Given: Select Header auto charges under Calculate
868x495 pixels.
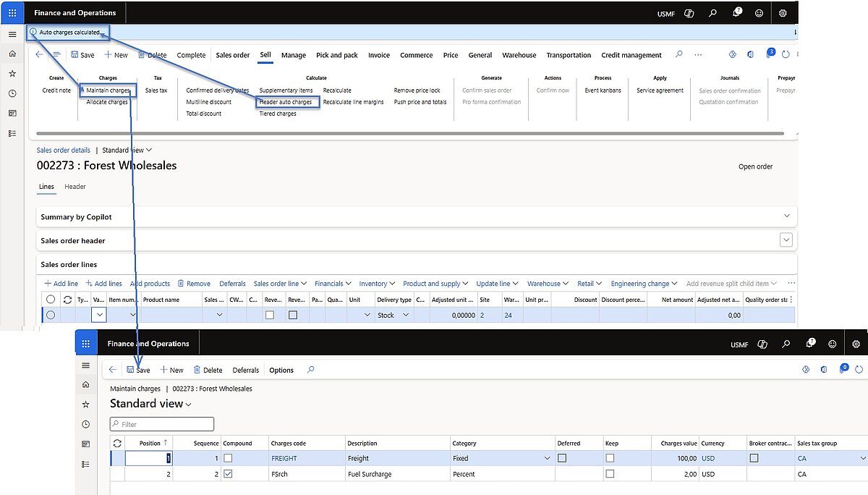Looking at the screenshot, I should point(288,102).
